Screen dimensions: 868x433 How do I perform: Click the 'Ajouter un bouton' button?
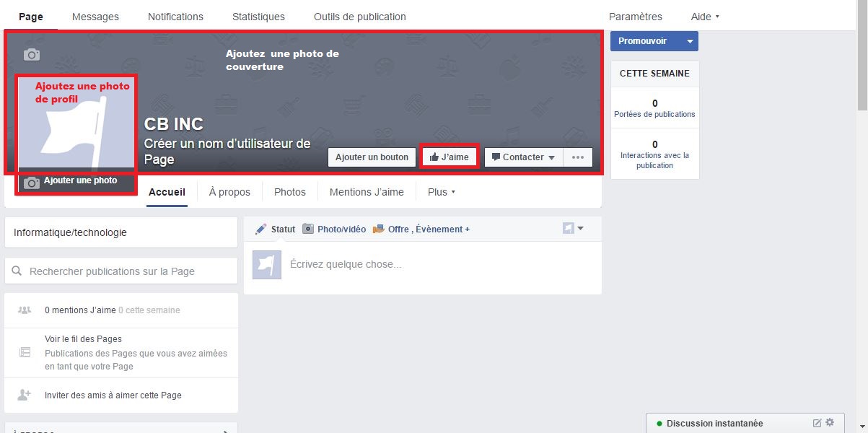[x=372, y=157]
